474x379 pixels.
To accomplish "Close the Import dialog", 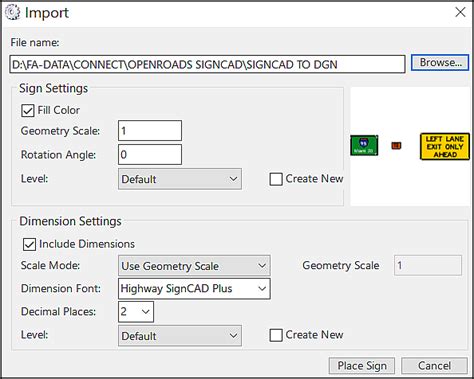I will point(460,12).
